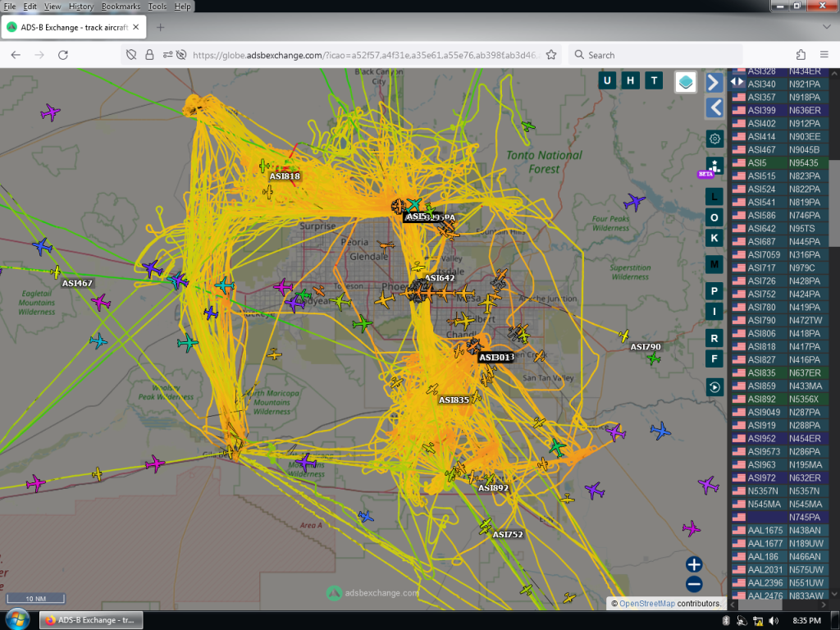Select aircraft labeled ASI467 on map
The height and width of the screenshot is (630, 840).
tap(56, 272)
